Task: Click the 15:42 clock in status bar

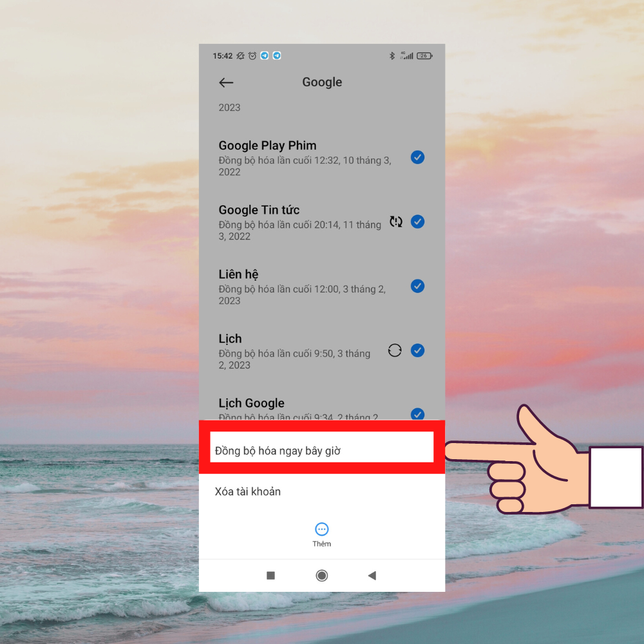Action: [x=223, y=56]
